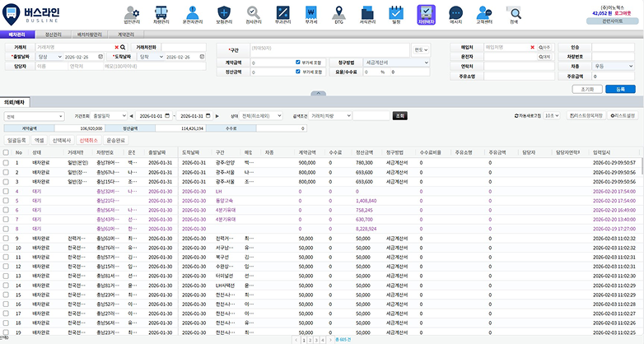Click the 검색 magnifier icon in the top bar
Image resolution: width=644 pixels, height=344 pixels.
[x=515, y=13]
